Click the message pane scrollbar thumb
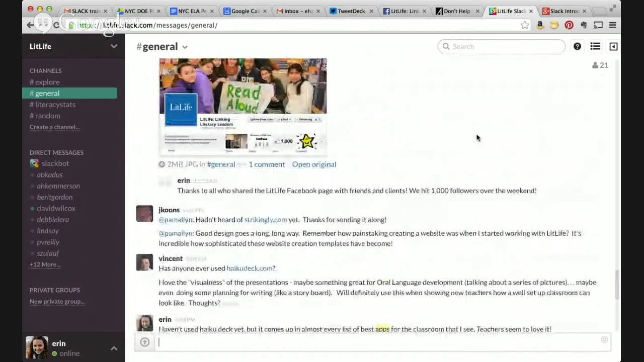 coord(617,285)
